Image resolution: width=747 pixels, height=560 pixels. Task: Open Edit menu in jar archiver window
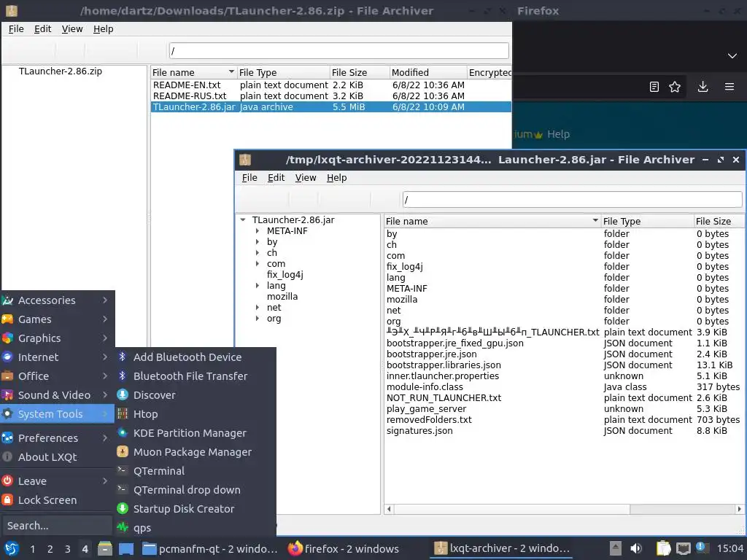pyautogui.click(x=276, y=178)
